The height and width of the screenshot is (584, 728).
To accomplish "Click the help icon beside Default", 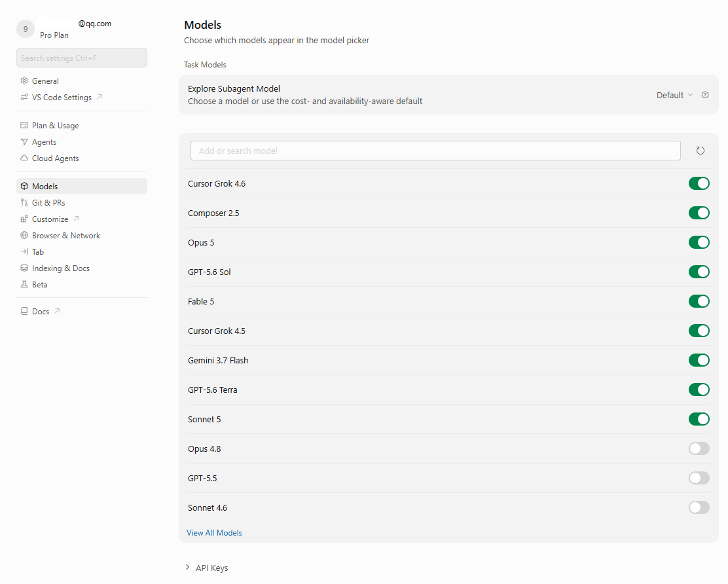I will tap(705, 95).
